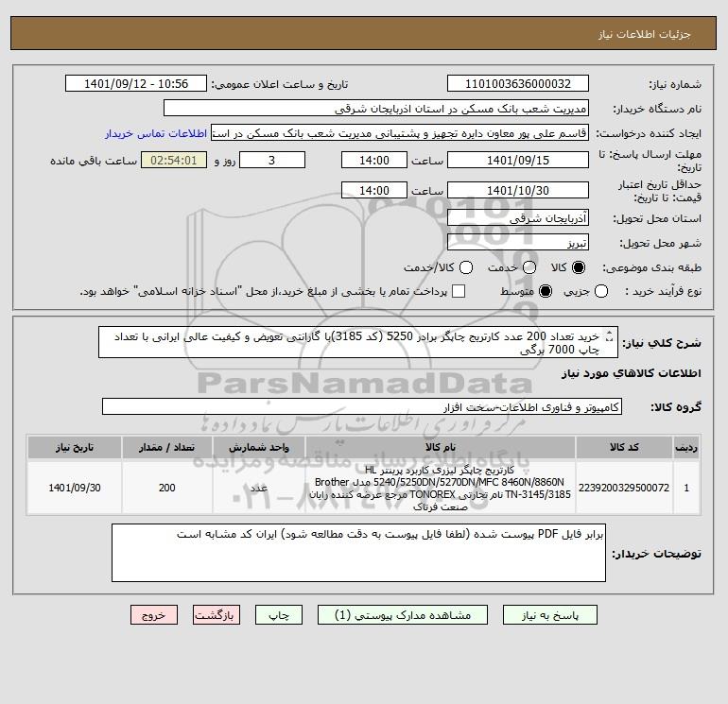Viewport: 728px width, 704px height.
Task: Click the Brother cartridge product name cell
Action: click(x=441, y=488)
